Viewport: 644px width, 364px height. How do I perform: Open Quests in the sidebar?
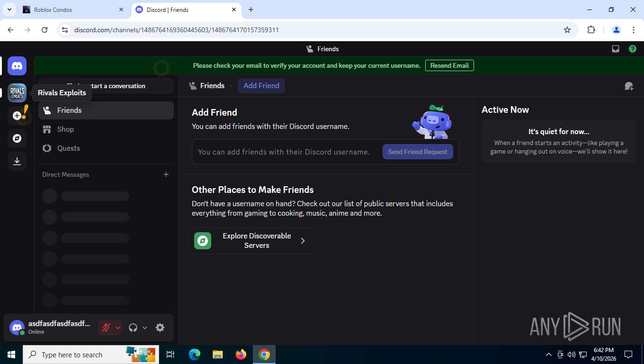pyautogui.click(x=106, y=148)
